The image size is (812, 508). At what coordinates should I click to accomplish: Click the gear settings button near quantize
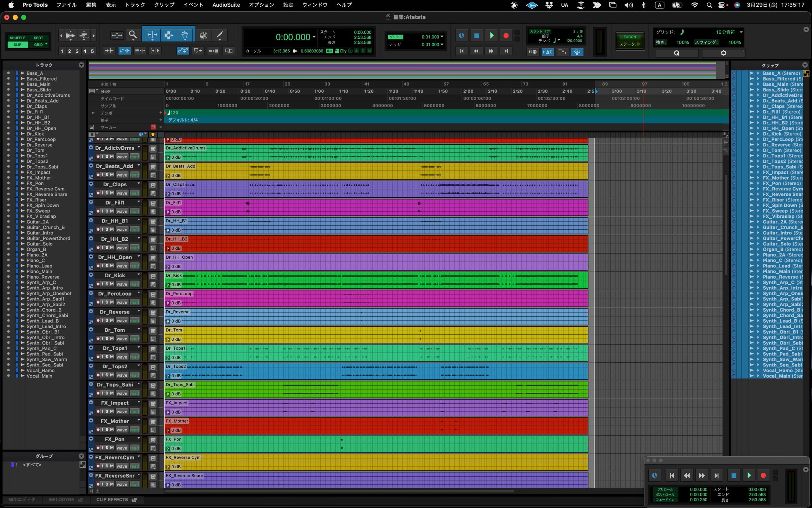tap(723, 53)
